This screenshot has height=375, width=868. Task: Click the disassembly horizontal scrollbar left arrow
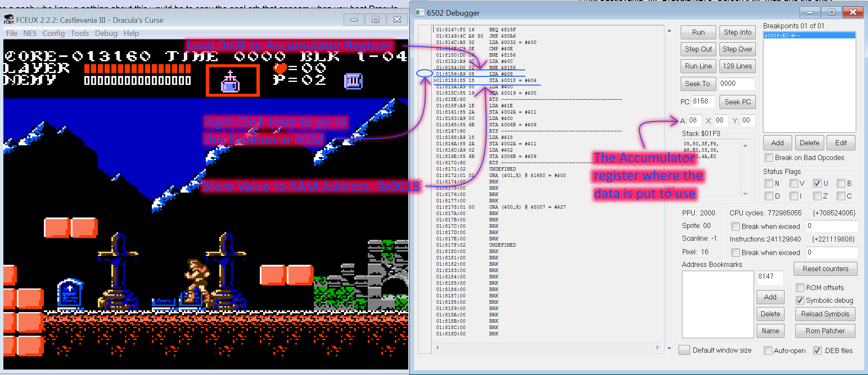coord(437,348)
